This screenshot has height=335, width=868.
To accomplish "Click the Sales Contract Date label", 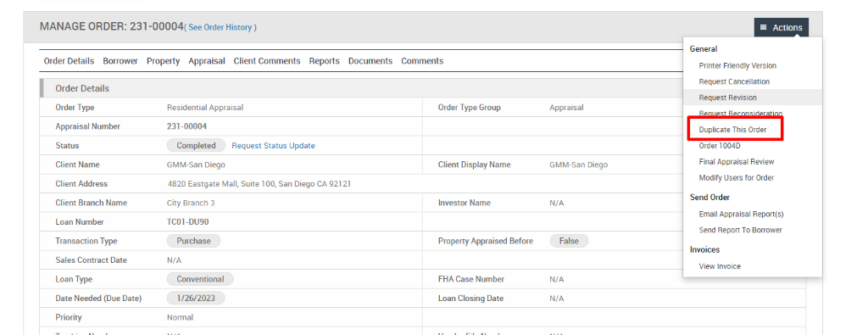I will [x=92, y=260].
